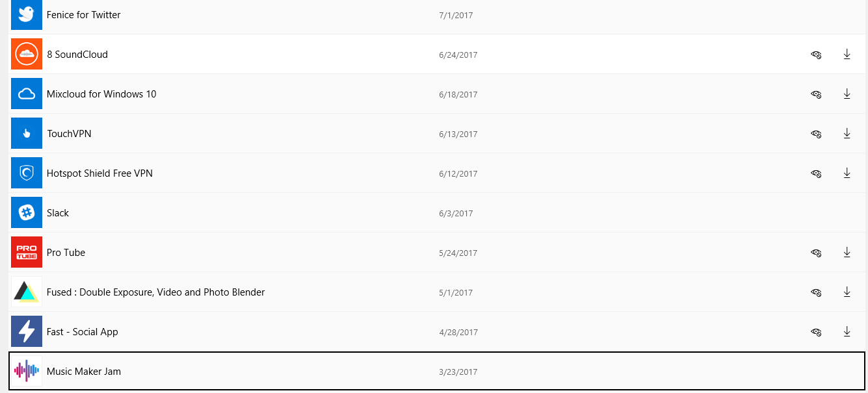
Task: Click the Fenice for Twitter bird icon
Action: (x=27, y=15)
